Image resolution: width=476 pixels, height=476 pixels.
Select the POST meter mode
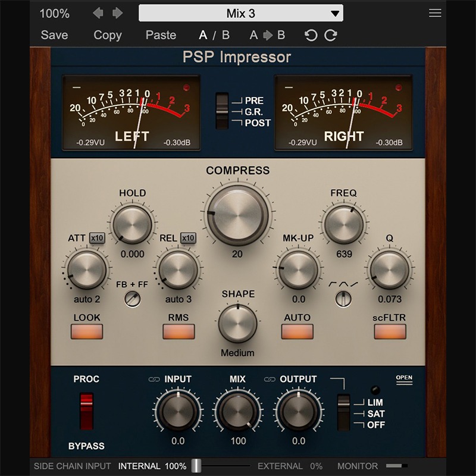tap(258, 123)
